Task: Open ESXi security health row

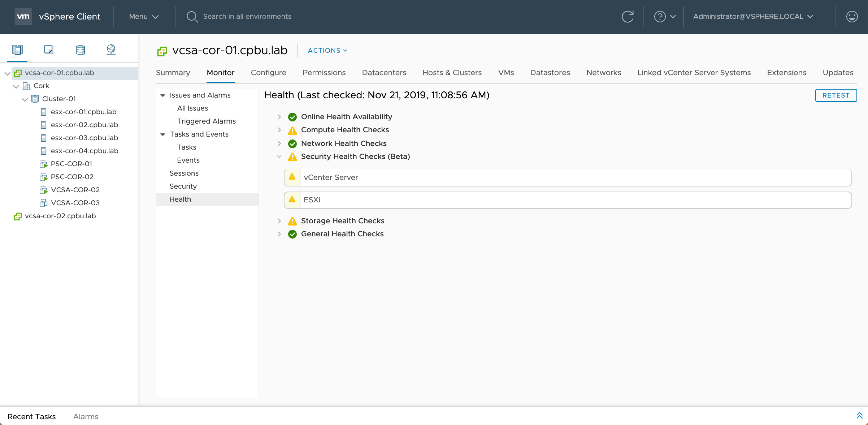Action: pyautogui.click(x=568, y=200)
